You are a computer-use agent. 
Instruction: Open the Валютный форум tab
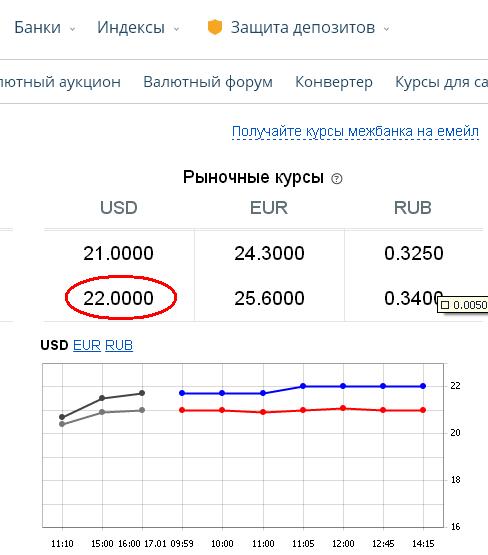[x=208, y=82]
